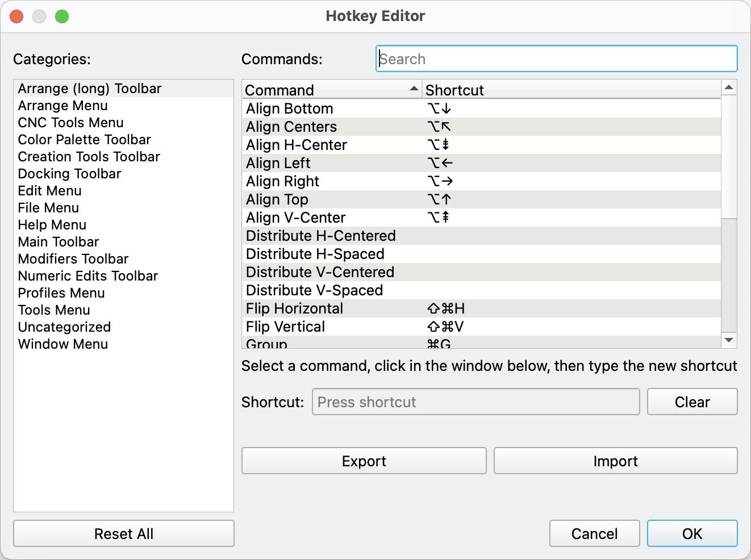The image size is (751, 560).
Task: Click into the Search commands field
Action: point(556,59)
